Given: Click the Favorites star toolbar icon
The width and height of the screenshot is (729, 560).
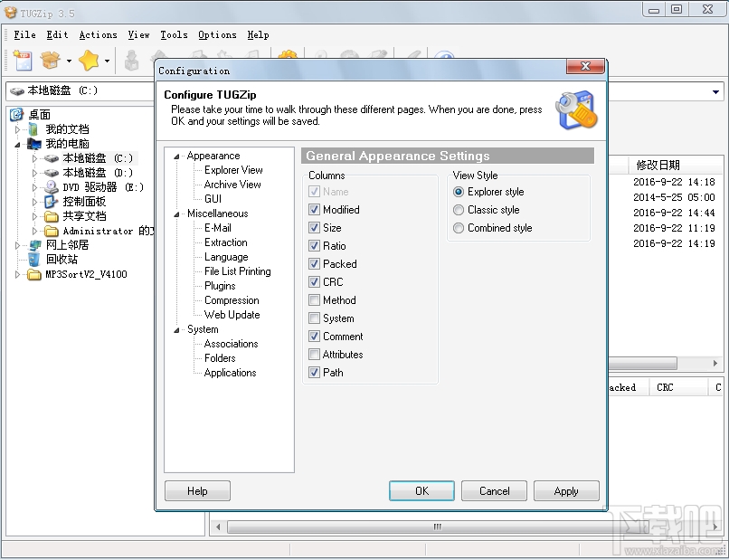Looking at the screenshot, I should coord(89,61).
